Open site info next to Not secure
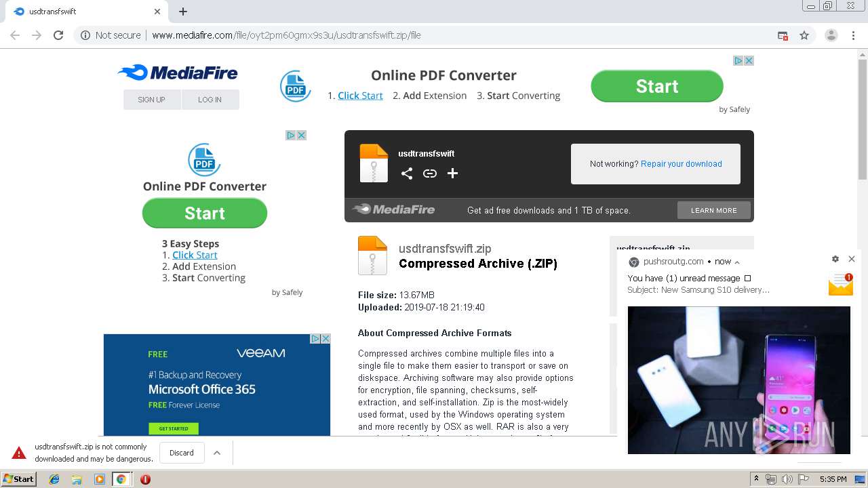The width and height of the screenshot is (868, 488). click(x=85, y=35)
